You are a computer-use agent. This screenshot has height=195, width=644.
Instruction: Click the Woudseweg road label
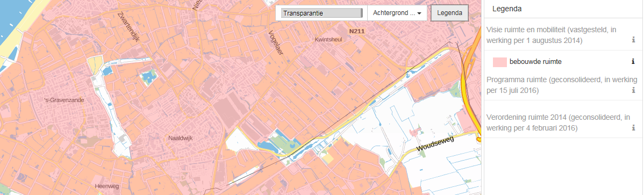(435, 144)
